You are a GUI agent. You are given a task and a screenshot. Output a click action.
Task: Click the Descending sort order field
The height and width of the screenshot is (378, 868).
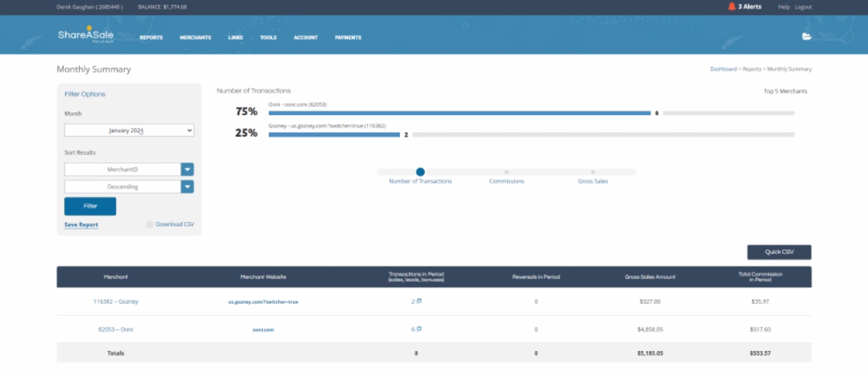[122, 187]
